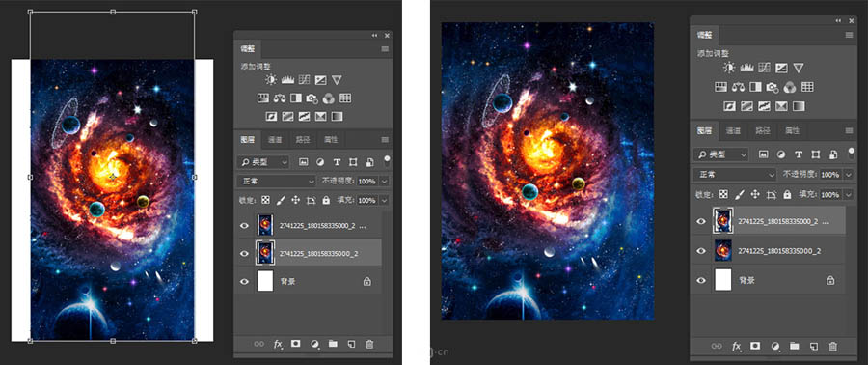
Task: Hide 背景 layer in left panel
Action: (x=245, y=281)
